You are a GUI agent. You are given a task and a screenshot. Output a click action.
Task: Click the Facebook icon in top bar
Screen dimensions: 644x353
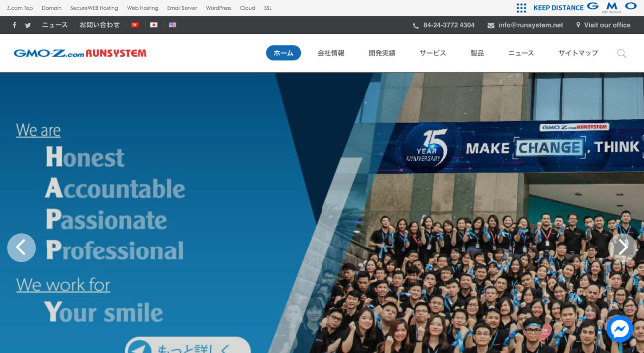click(x=14, y=25)
